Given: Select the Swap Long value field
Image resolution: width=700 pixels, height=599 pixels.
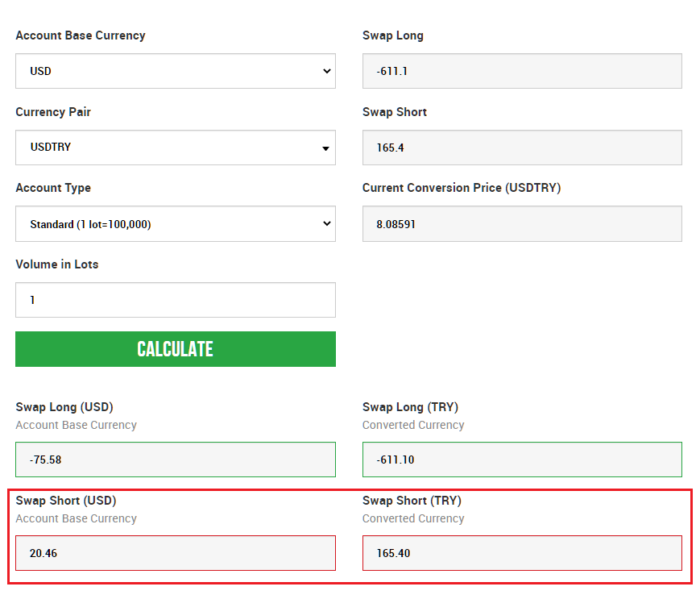Looking at the screenshot, I should (522, 71).
